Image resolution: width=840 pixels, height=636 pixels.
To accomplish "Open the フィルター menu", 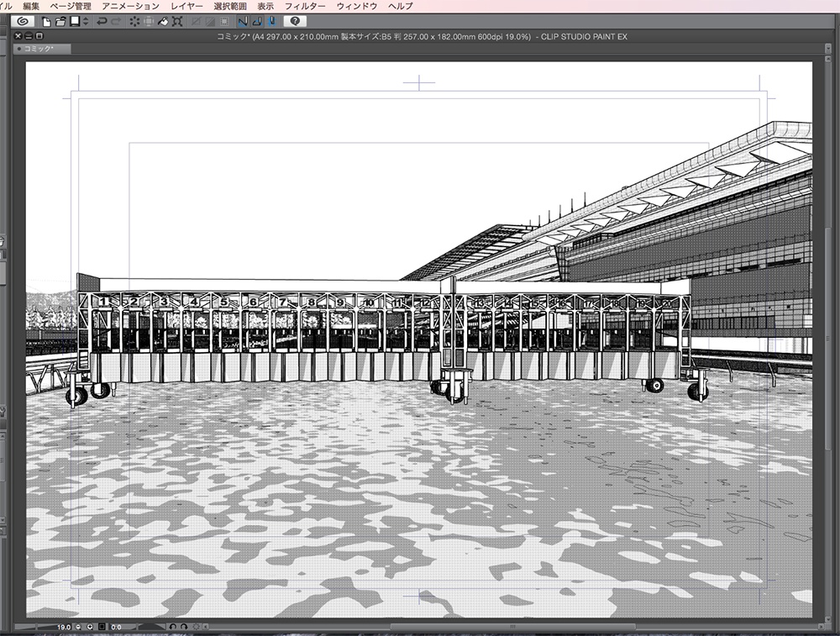I will coord(304,5).
